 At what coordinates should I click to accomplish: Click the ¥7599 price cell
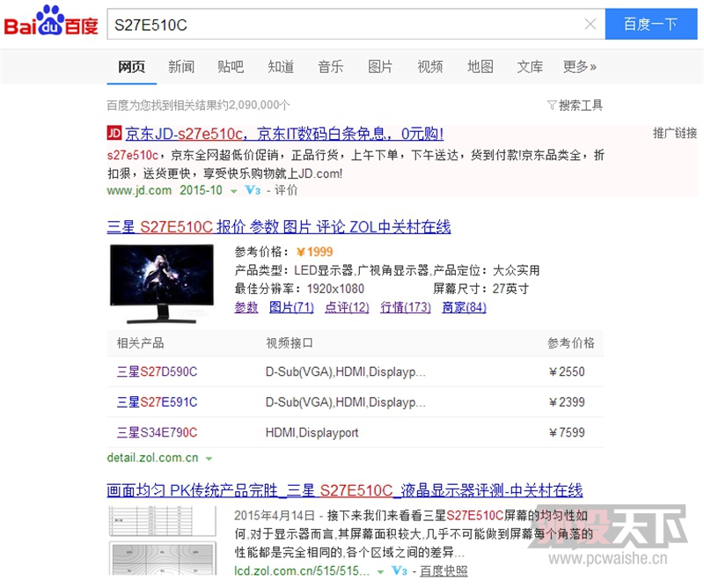tap(567, 432)
